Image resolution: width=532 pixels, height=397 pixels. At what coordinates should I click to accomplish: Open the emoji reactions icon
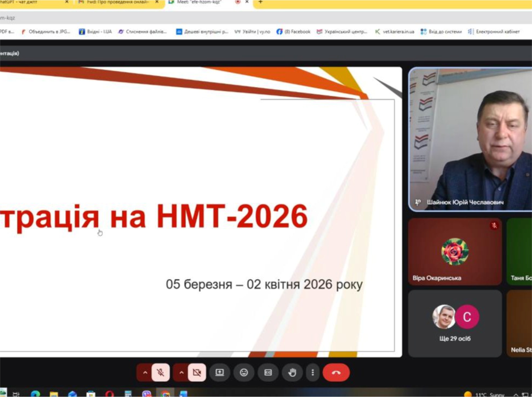[x=244, y=373]
